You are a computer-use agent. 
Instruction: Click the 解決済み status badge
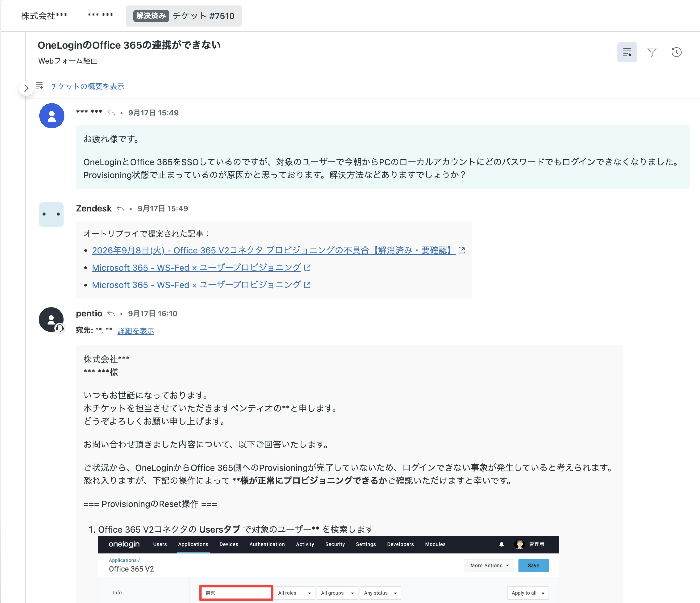pos(151,16)
